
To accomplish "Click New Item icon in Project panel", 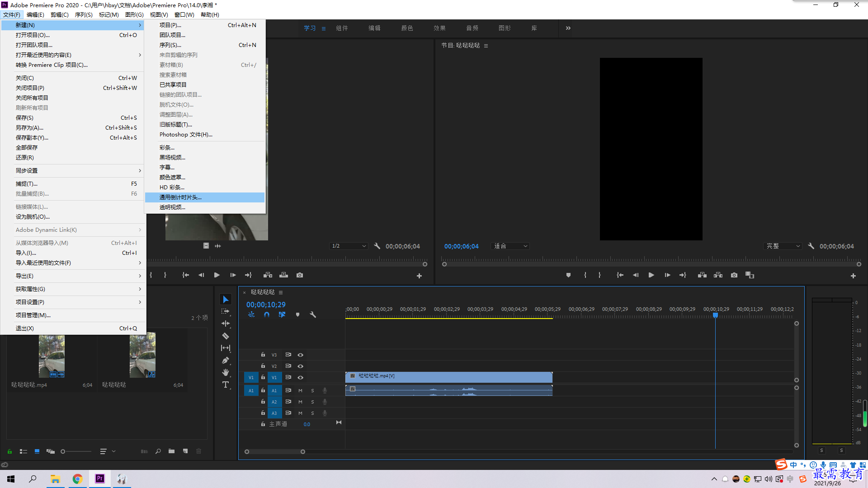I will click(x=185, y=451).
